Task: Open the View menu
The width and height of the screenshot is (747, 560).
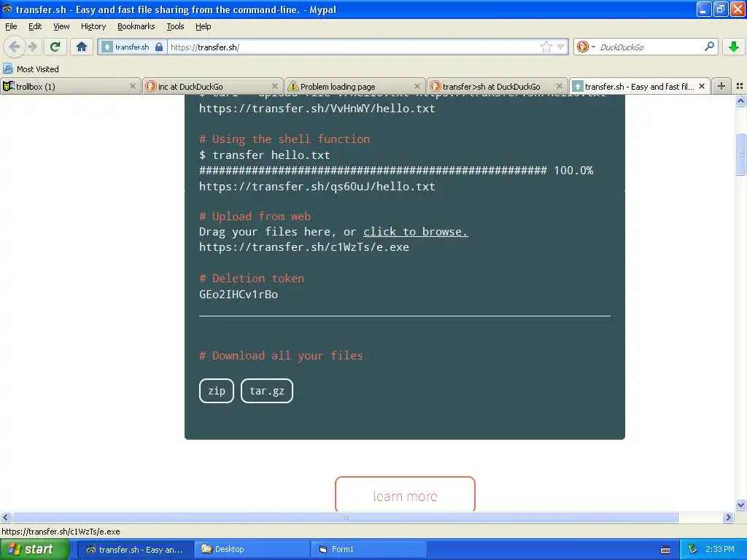Action: click(61, 26)
